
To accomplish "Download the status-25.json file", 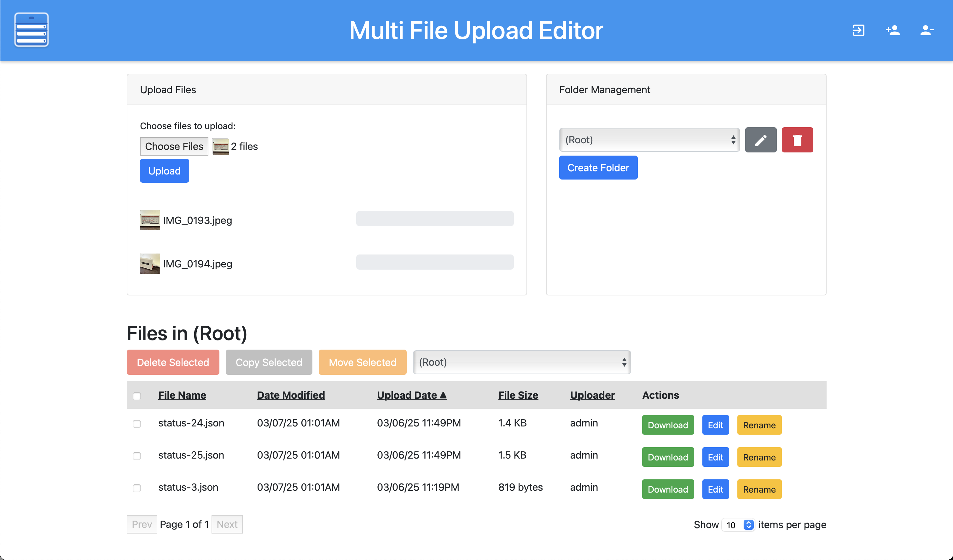I will click(x=667, y=457).
